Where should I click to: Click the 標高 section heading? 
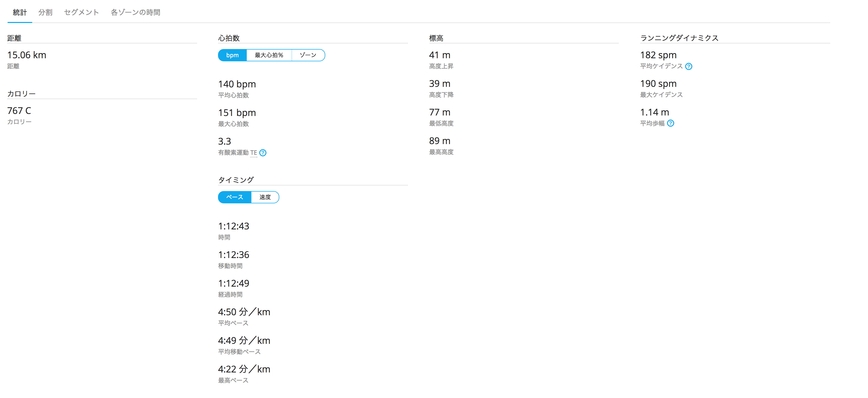(436, 38)
